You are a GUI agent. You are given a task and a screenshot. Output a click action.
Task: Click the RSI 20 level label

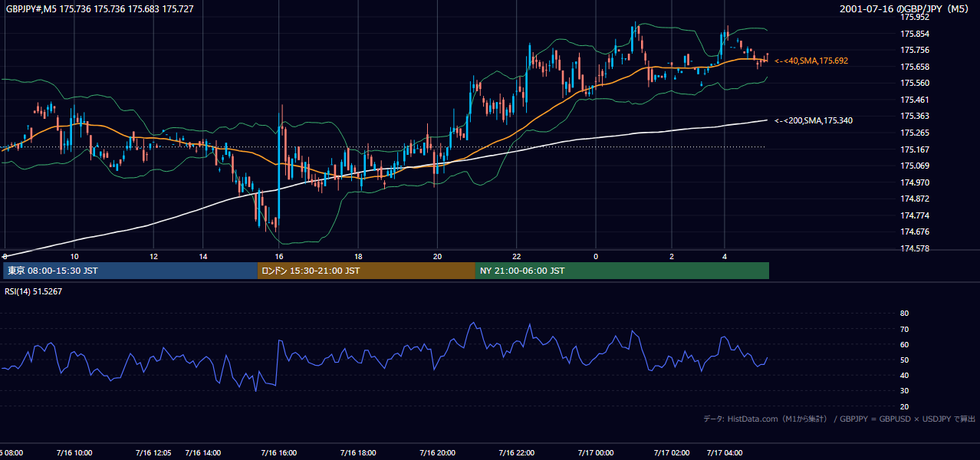click(x=904, y=406)
